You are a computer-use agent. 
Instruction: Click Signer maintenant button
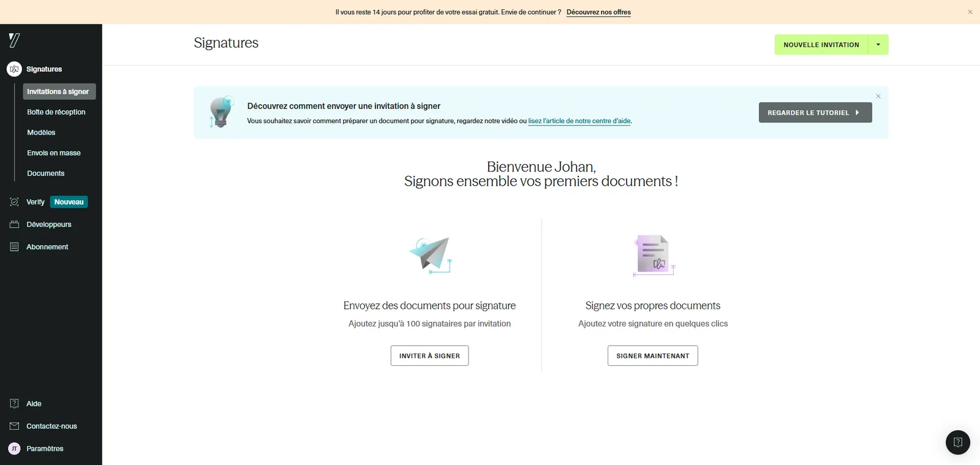pyautogui.click(x=653, y=356)
